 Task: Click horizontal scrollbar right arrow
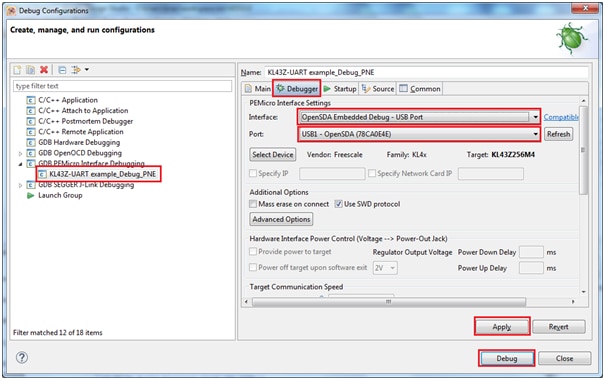pos(573,302)
